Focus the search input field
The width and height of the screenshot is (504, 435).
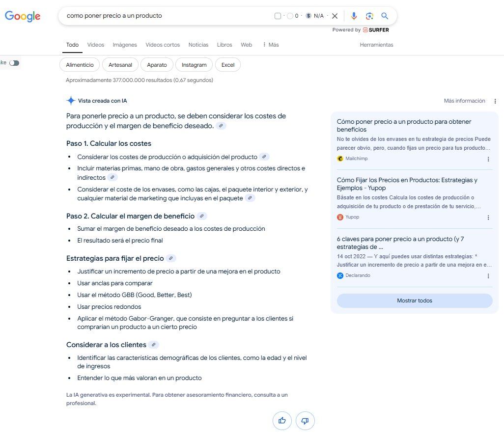click(167, 16)
